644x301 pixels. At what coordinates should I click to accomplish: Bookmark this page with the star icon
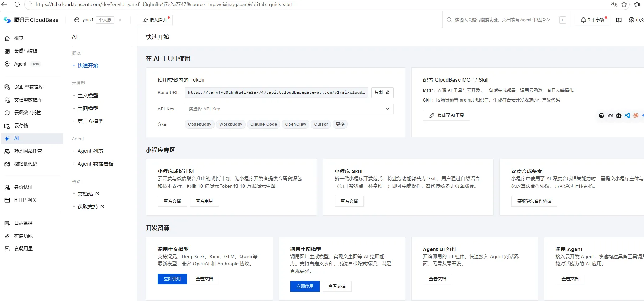[x=624, y=4]
